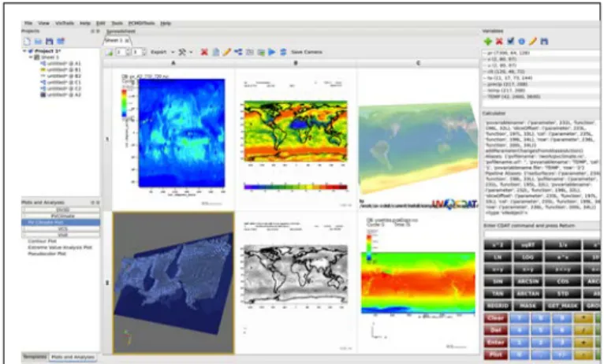Select Extreme Value Analysis Plot entry
This screenshot has width=604, height=364.
coord(60,247)
